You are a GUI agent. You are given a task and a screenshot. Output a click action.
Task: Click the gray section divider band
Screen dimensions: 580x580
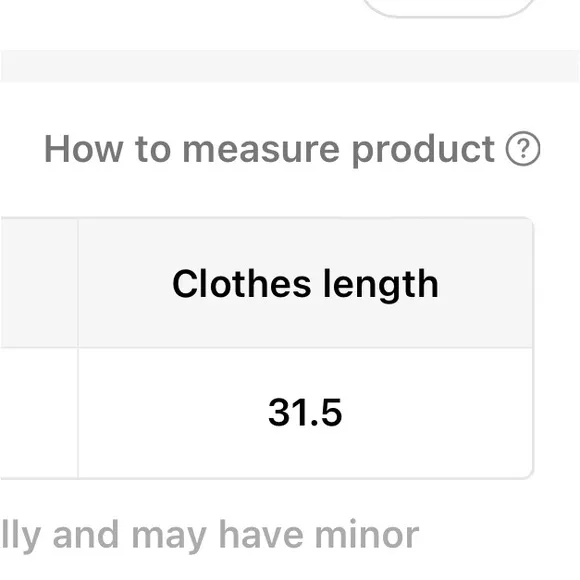(x=290, y=66)
